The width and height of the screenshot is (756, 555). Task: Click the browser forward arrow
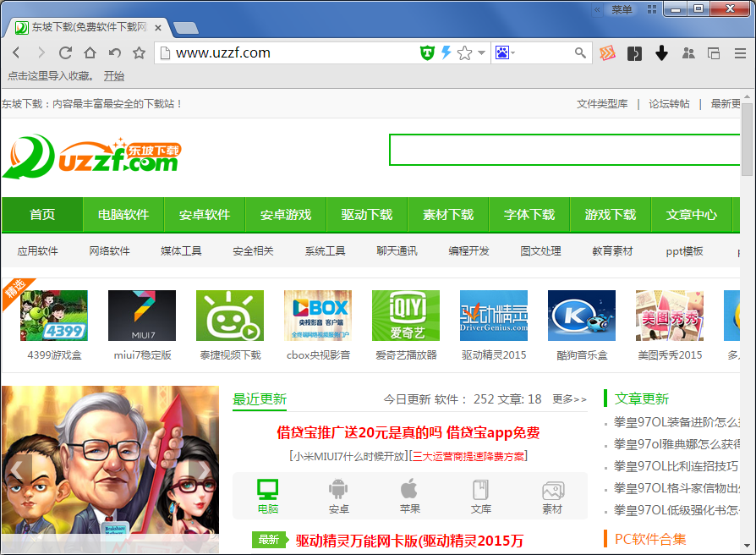[41, 52]
